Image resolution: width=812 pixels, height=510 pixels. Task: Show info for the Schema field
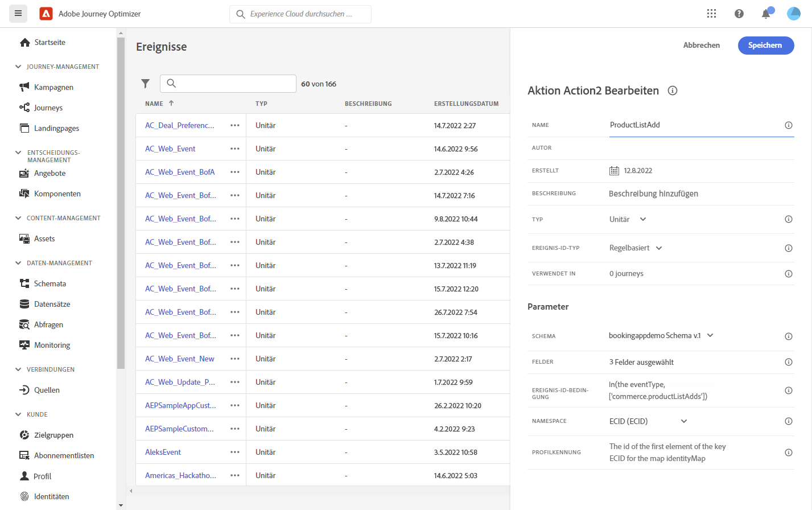[789, 336]
